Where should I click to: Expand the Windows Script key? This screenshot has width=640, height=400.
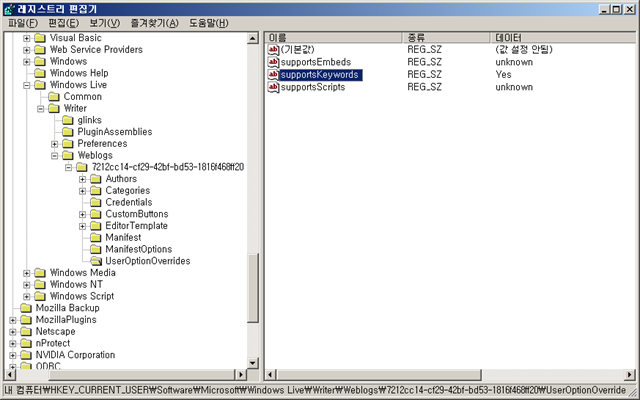pos(27,297)
